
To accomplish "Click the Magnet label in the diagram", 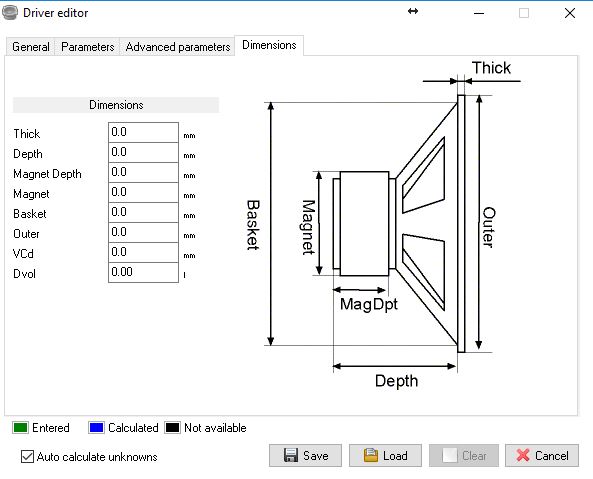I will tap(308, 227).
